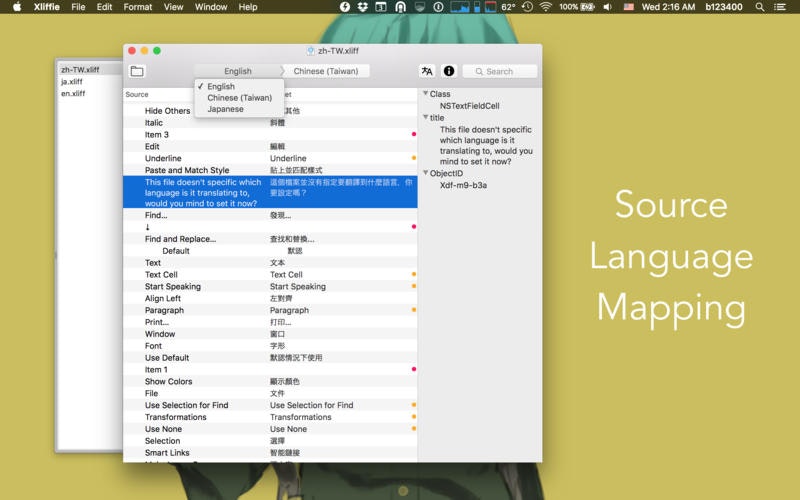
Task: Click the battery status icon
Action: click(588, 7)
